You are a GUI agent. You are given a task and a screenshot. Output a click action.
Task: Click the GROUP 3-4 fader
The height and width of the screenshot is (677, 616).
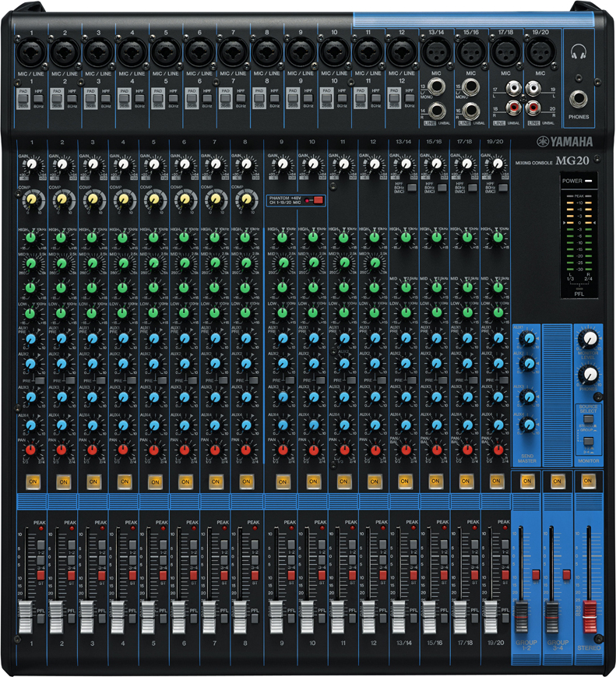(x=553, y=616)
